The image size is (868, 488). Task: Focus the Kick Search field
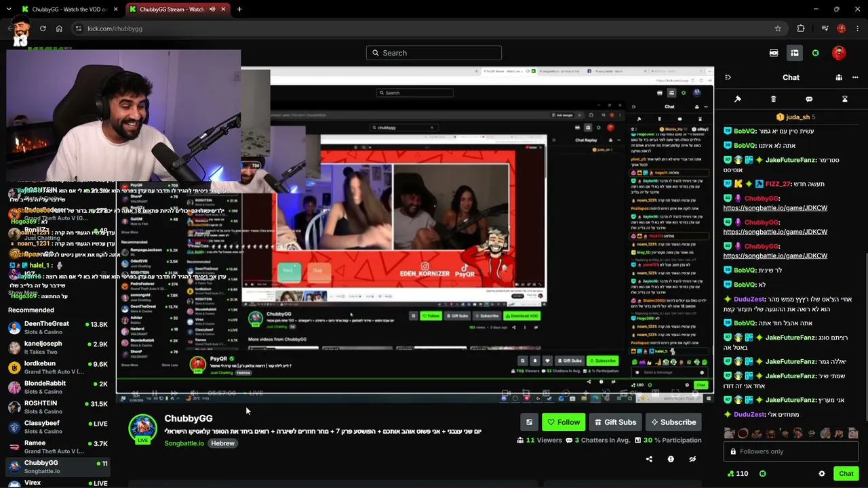[434, 53]
